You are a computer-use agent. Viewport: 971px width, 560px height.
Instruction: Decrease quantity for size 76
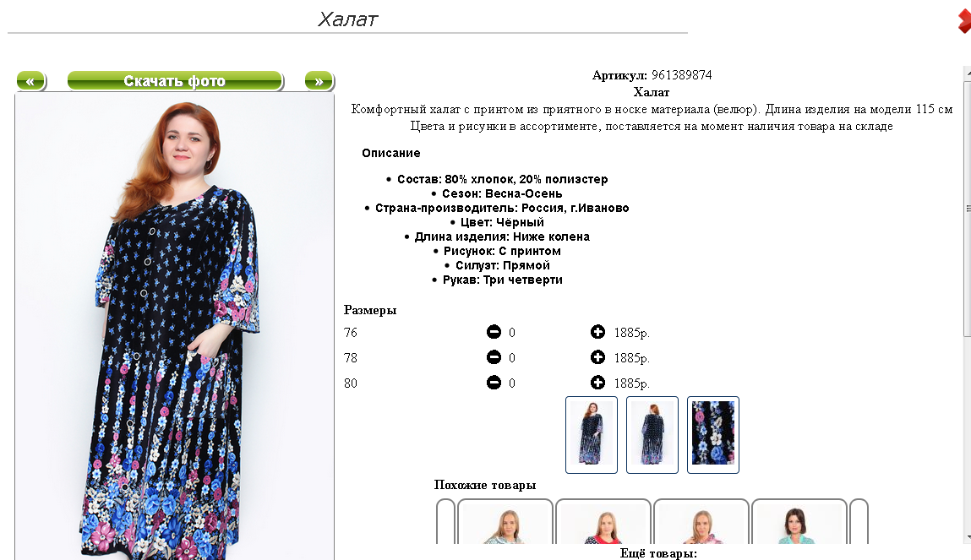[494, 332]
